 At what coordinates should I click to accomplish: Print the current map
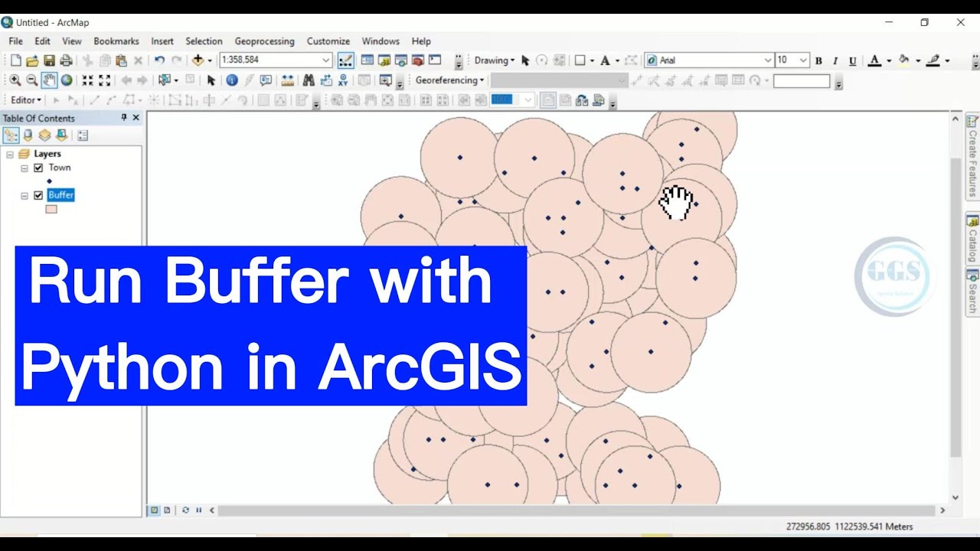[x=66, y=60]
